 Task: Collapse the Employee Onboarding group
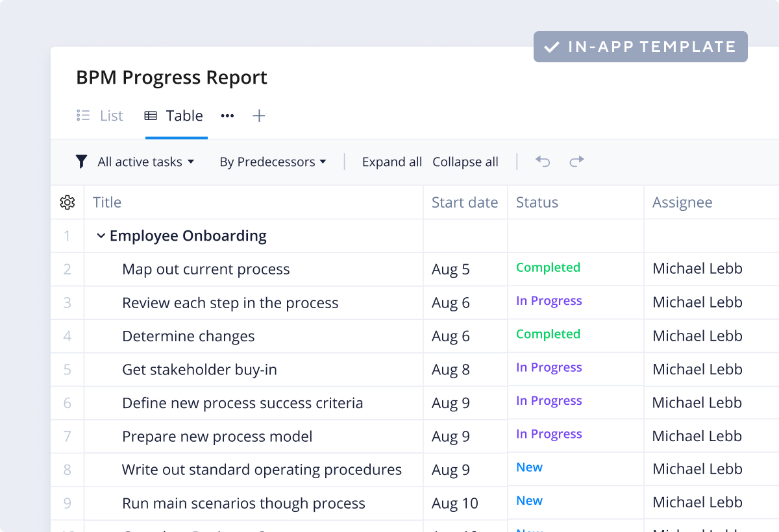pyautogui.click(x=101, y=236)
